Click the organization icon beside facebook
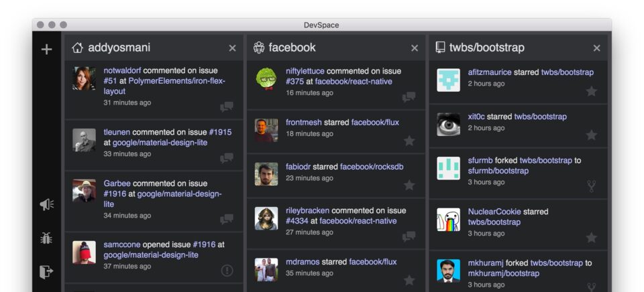 tap(259, 48)
